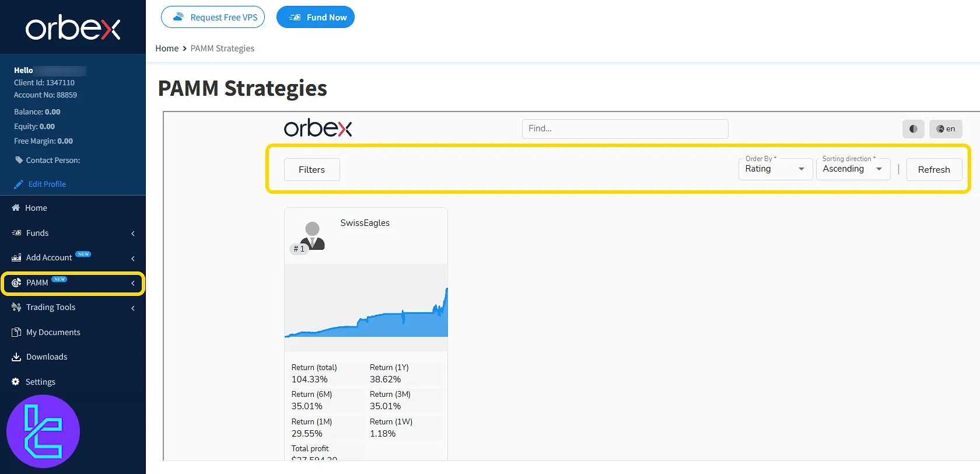Click the Refresh button

tap(934, 169)
